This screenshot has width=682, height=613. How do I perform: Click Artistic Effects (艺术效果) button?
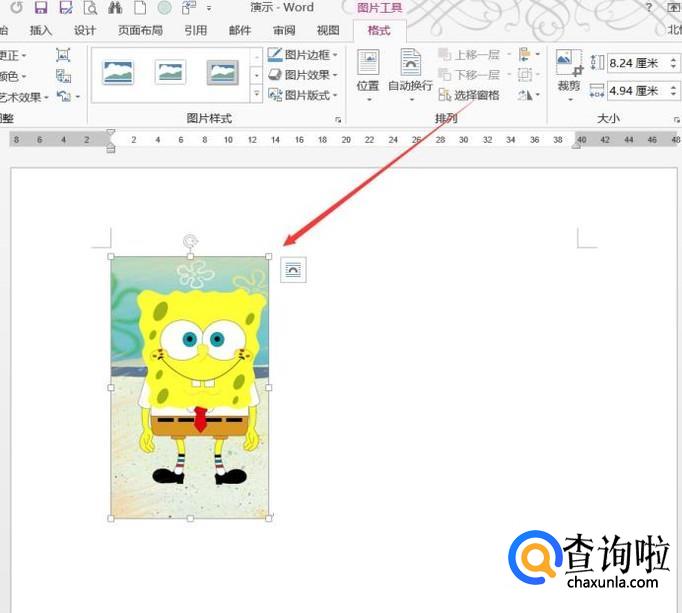22,97
